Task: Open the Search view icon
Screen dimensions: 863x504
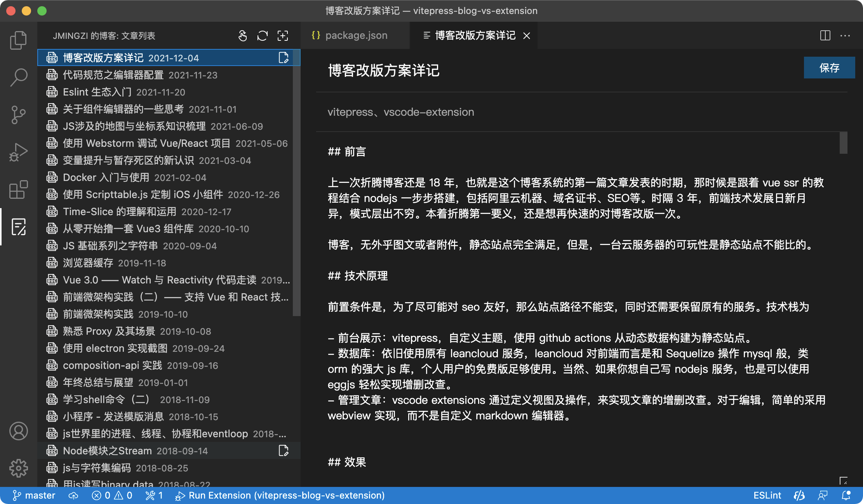Action: coord(18,77)
